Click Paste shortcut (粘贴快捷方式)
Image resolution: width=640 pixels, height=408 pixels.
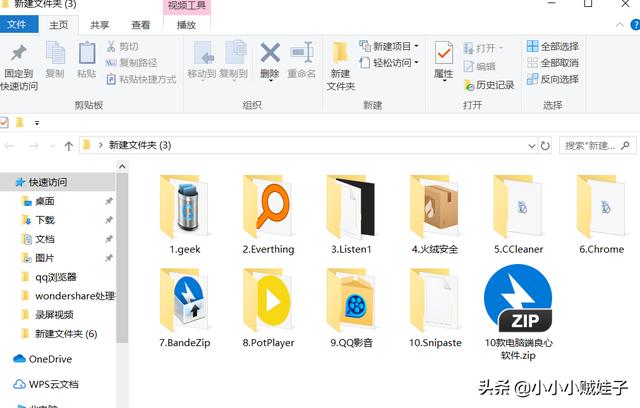click(141, 79)
